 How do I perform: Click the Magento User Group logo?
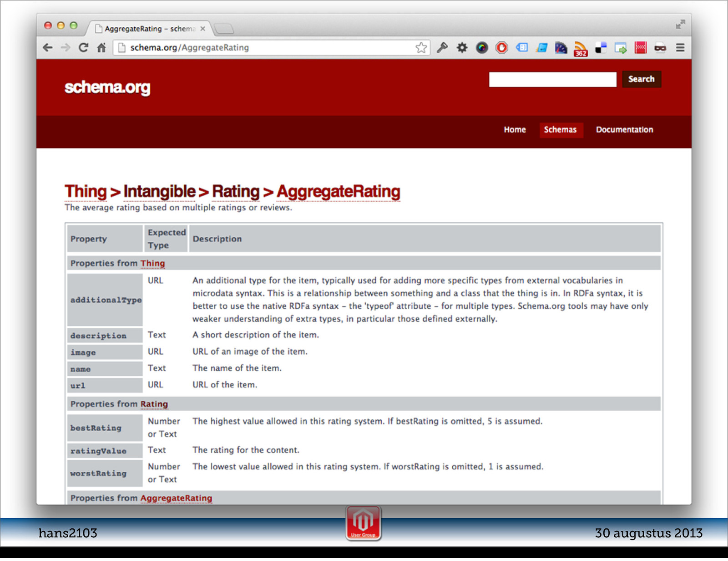pos(363,523)
